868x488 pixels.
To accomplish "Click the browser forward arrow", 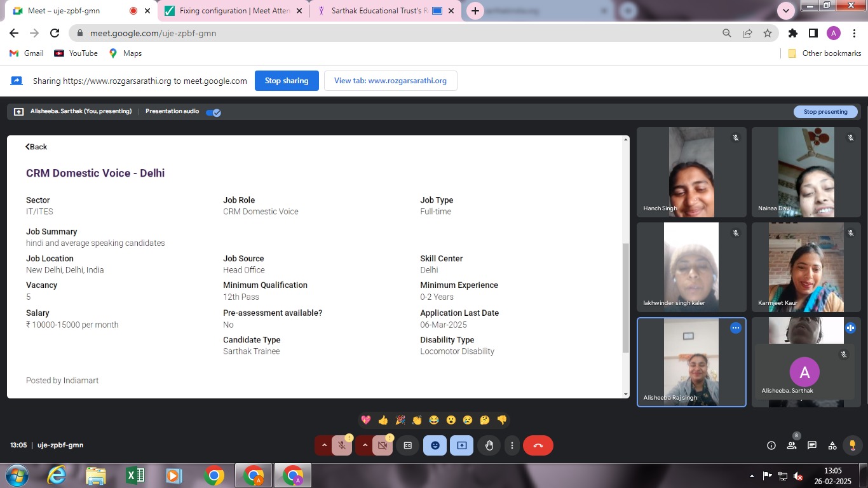I will pos(34,33).
